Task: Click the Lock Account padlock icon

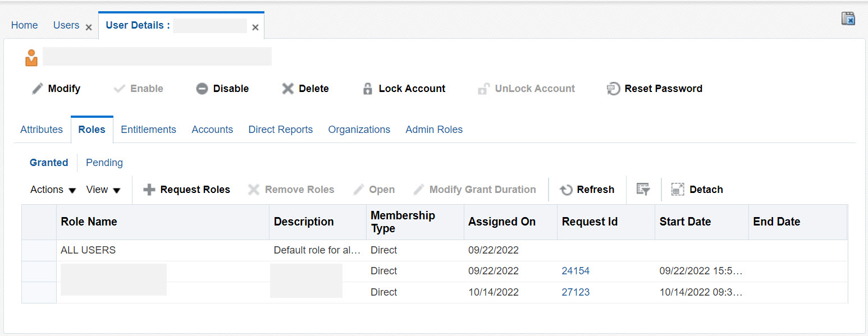Action: [368, 88]
